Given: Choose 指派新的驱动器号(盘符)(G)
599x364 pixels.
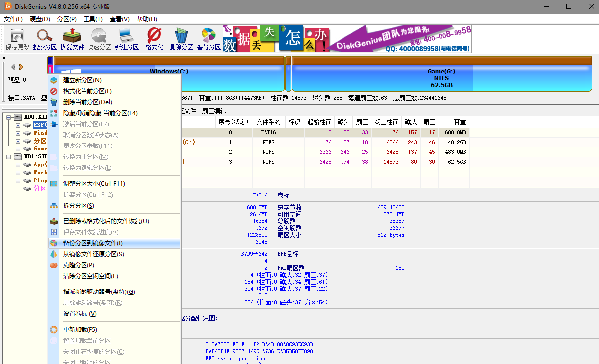Looking at the screenshot, I should 114,292.
